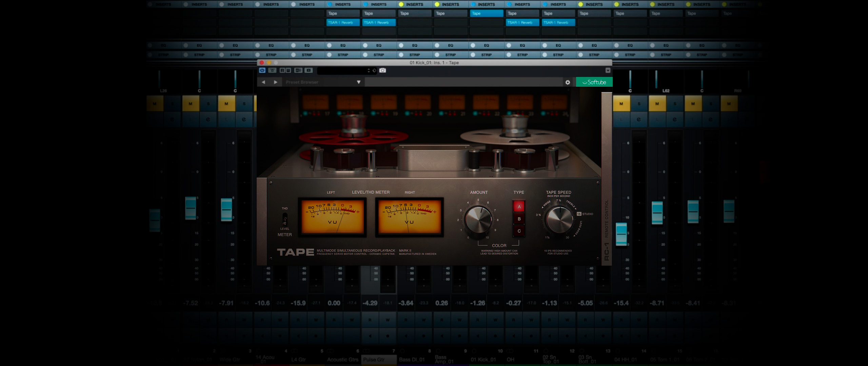
Task: Click the camera snapshot icon
Action: coord(382,70)
